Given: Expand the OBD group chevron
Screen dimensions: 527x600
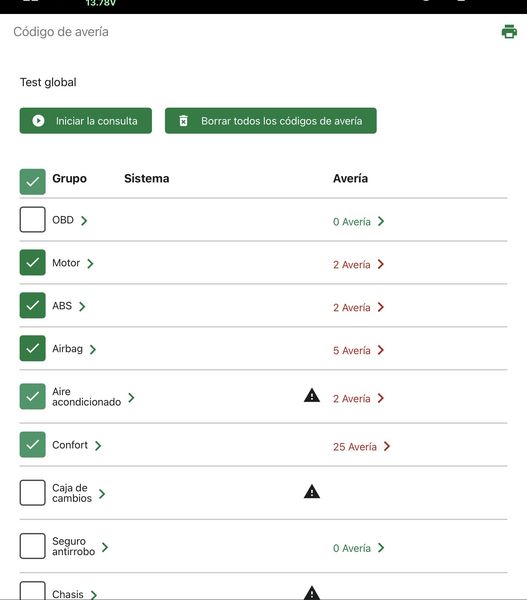Looking at the screenshot, I should pos(84,220).
